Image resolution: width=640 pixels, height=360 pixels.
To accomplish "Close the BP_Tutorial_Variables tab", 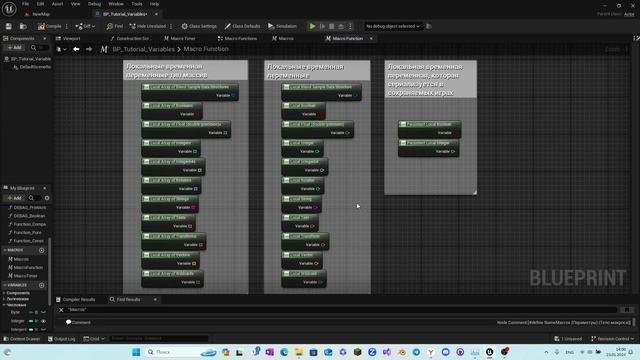I will point(156,14).
